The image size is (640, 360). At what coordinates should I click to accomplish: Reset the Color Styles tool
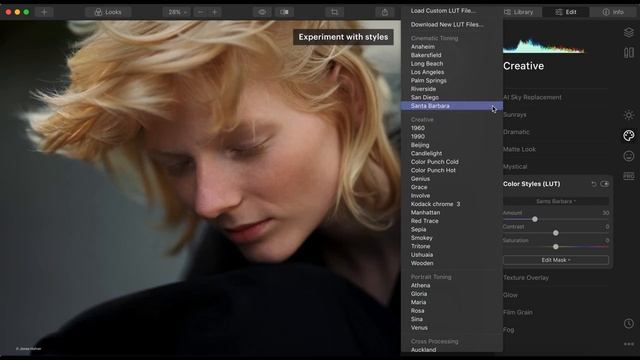(x=594, y=184)
